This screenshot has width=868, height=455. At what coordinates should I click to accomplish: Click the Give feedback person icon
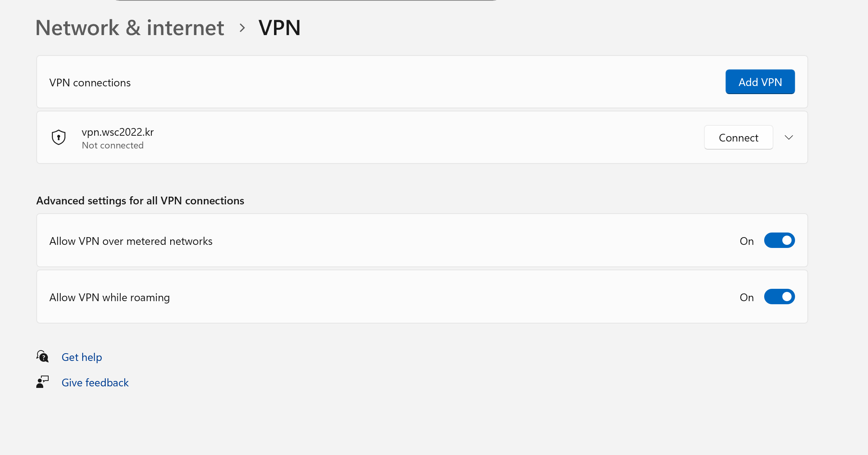pyautogui.click(x=42, y=382)
